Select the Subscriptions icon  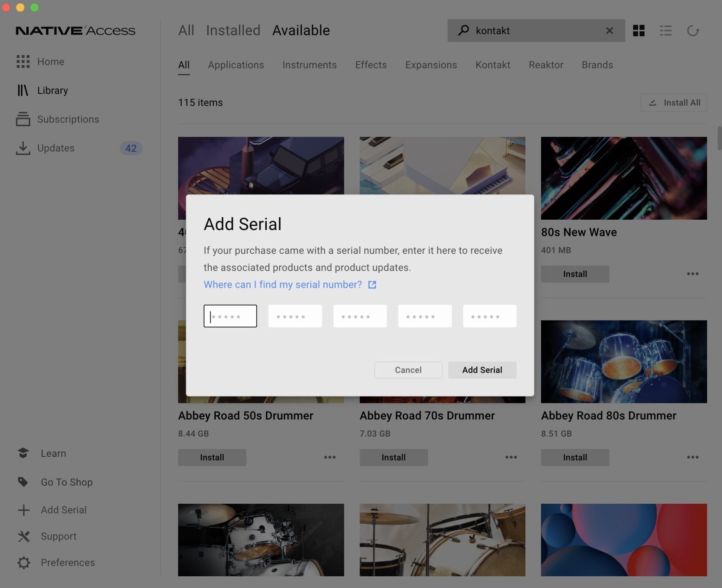click(x=23, y=119)
